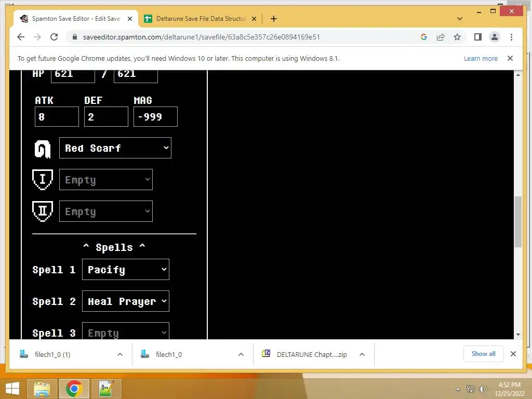This screenshot has width=532, height=399.
Task: Open the Red Scarf weapon dropdown
Action: click(115, 148)
